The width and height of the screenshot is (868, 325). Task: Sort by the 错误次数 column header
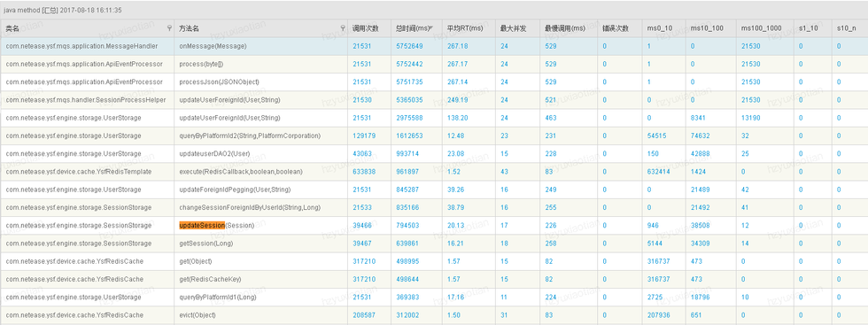pyautogui.click(x=616, y=28)
